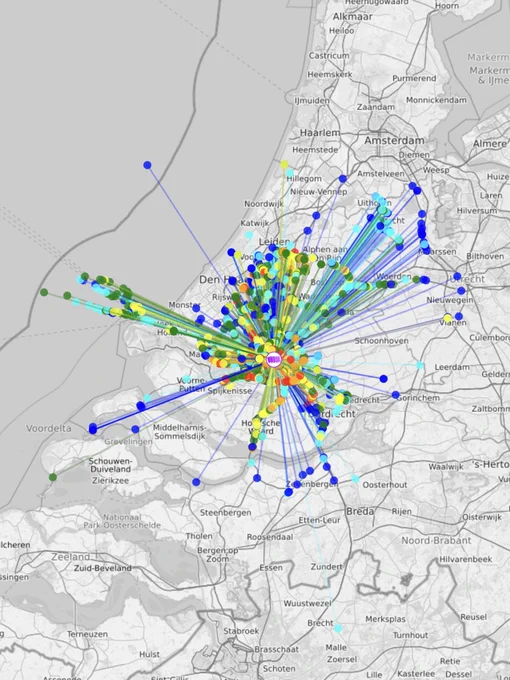
Task: Click the Wuustwezel map label
Action: click(x=307, y=603)
